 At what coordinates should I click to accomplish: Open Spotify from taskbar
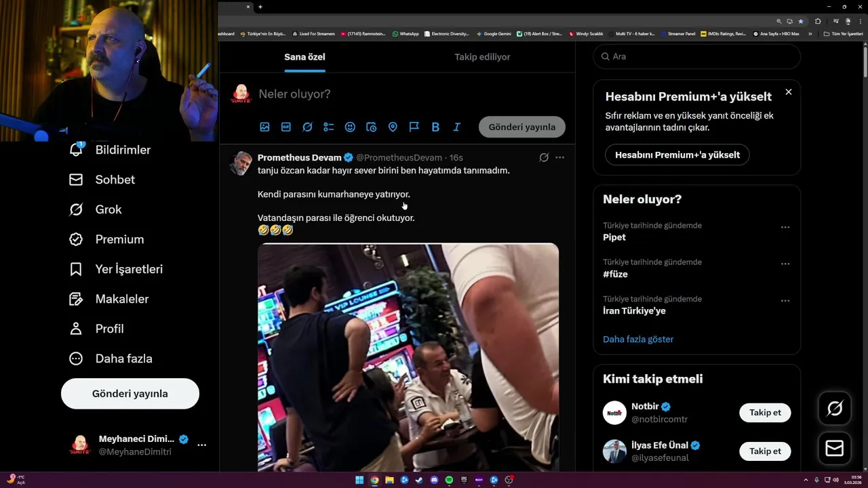point(450,480)
